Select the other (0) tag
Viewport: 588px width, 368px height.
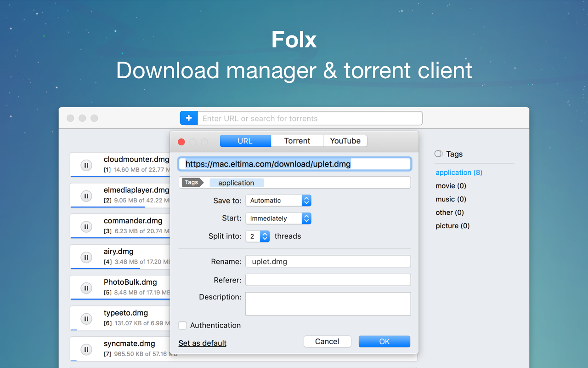[450, 213]
